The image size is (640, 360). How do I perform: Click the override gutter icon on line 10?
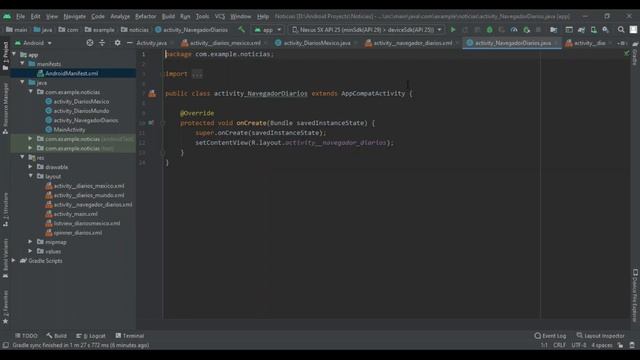pyautogui.click(x=151, y=123)
